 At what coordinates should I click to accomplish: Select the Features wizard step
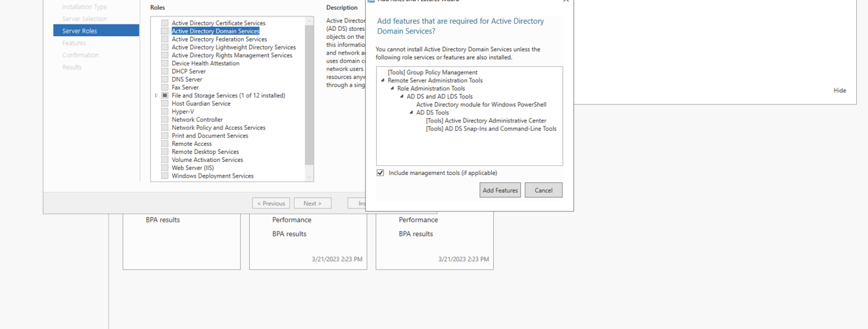pyautogui.click(x=74, y=43)
